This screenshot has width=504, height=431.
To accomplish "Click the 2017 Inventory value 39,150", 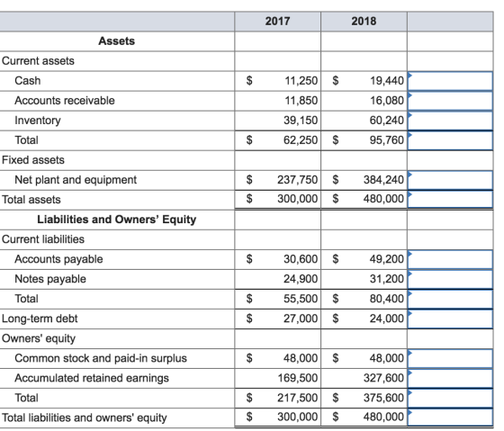I will click(x=301, y=121).
